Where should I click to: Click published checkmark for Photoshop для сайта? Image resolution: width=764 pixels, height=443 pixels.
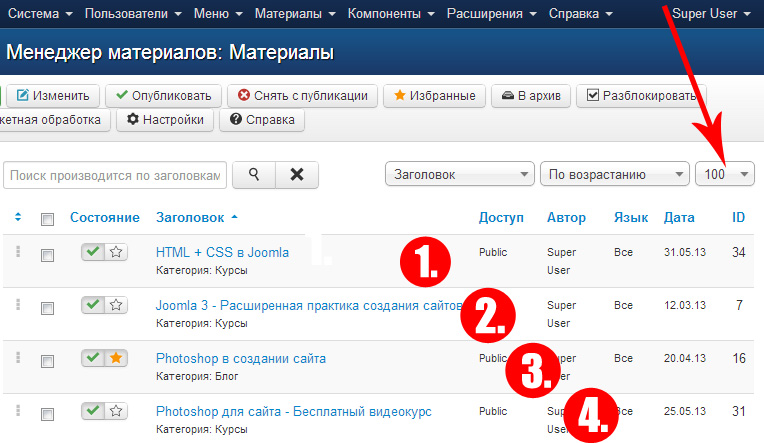(x=94, y=410)
